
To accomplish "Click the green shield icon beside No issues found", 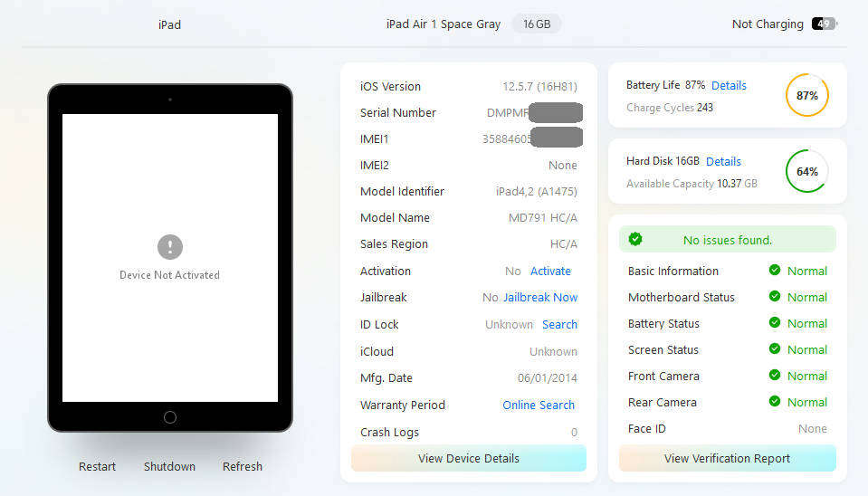I will pyautogui.click(x=635, y=239).
